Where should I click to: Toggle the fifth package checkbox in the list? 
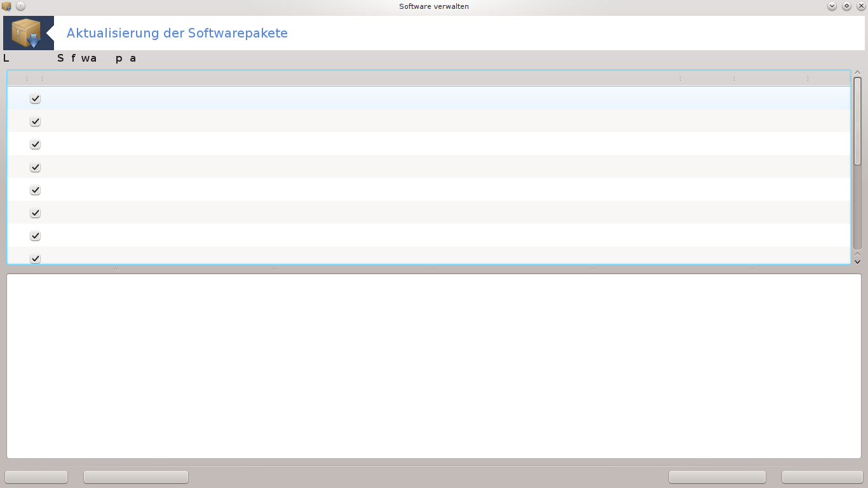(36, 190)
